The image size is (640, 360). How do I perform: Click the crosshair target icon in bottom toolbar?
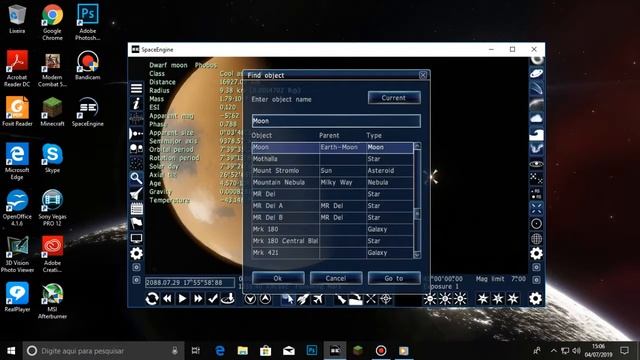(x=386, y=299)
